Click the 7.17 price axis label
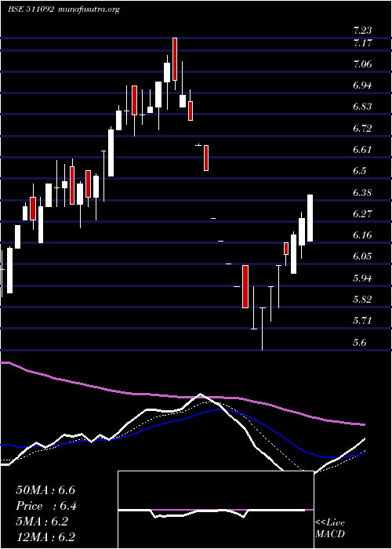The image size is (392, 549). pyautogui.click(x=362, y=43)
